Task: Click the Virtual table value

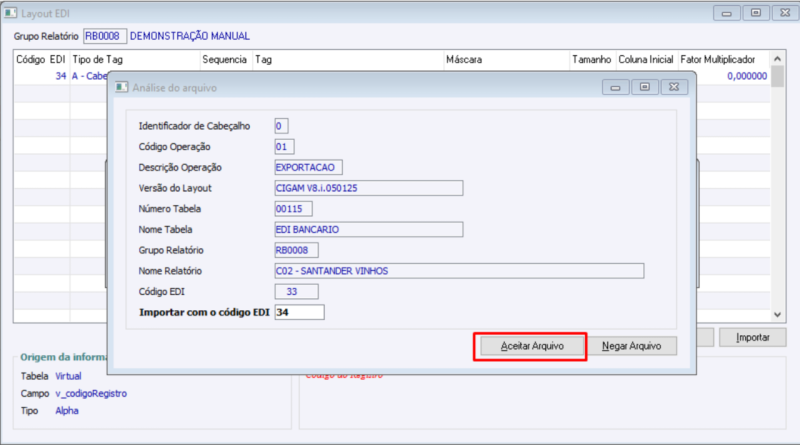Action: [68, 376]
